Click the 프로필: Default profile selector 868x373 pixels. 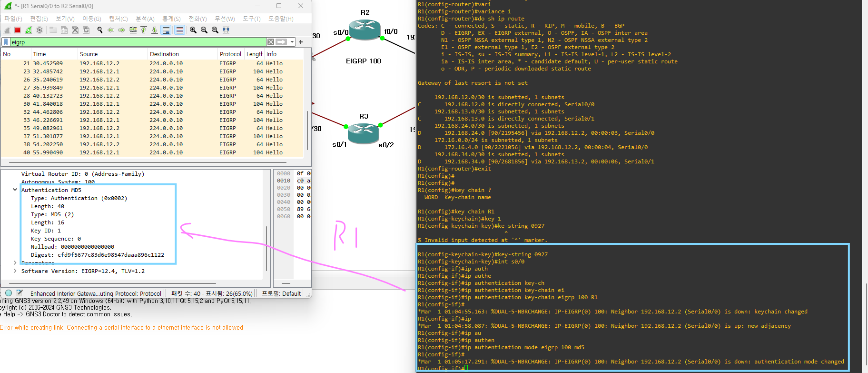pos(281,293)
